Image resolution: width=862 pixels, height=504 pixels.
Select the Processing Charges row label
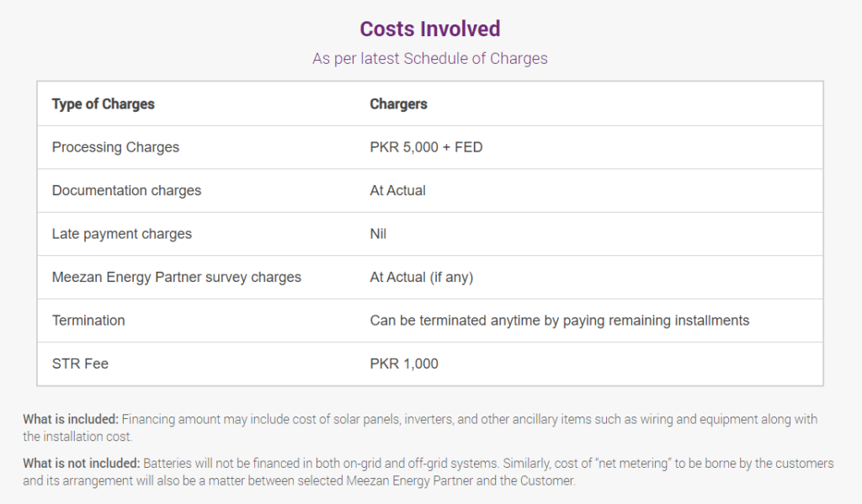115,147
